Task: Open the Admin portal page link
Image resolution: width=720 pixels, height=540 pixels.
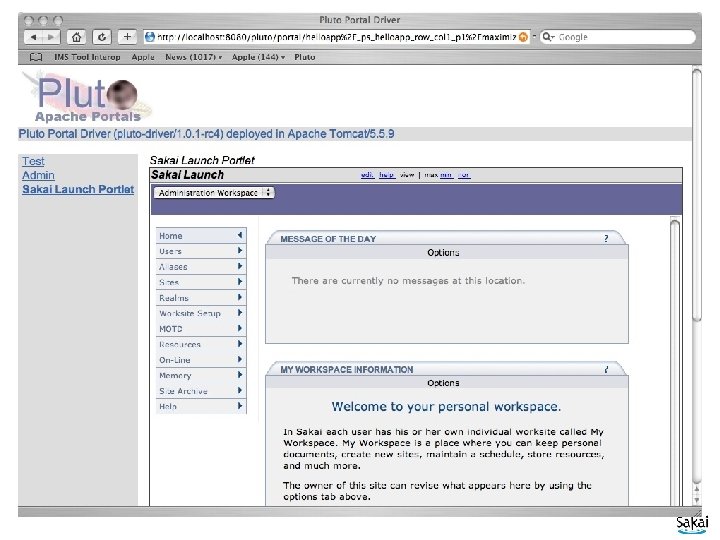Action: 38,175
